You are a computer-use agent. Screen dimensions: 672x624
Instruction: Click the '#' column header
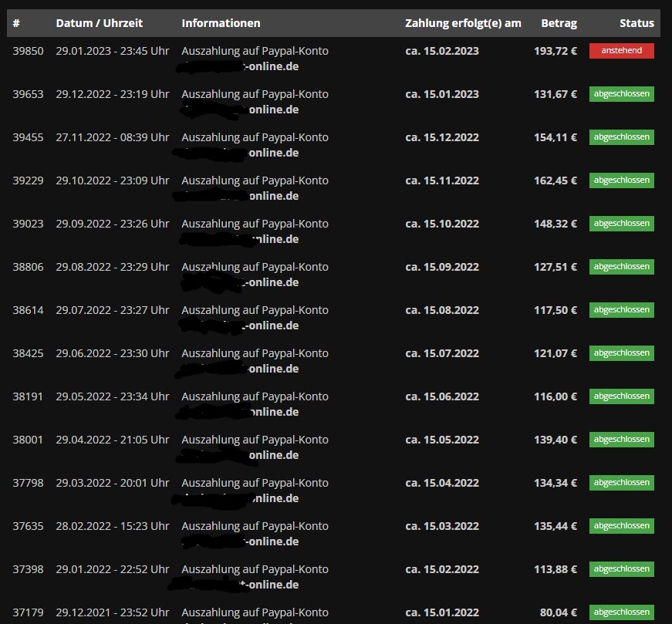(x=16, y=23)
